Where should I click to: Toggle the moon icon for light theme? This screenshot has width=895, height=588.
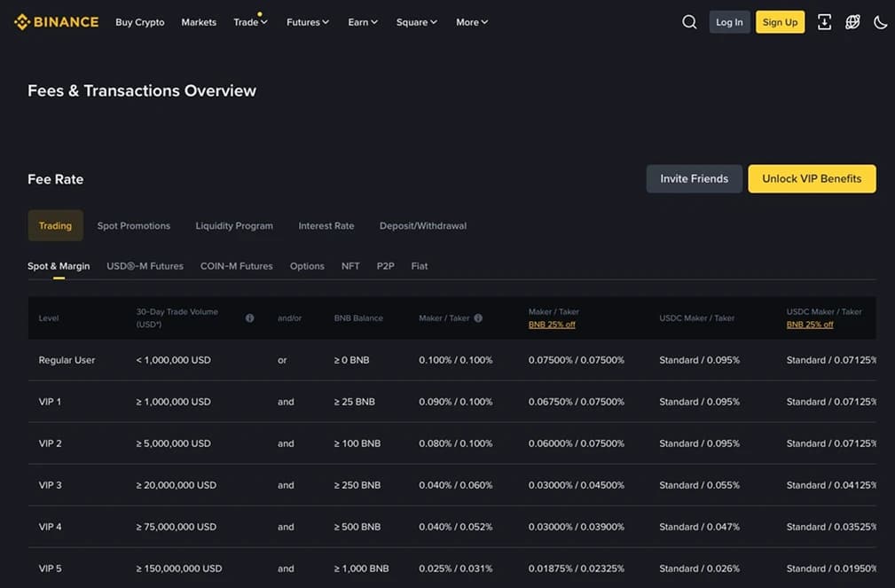point(880,22)
